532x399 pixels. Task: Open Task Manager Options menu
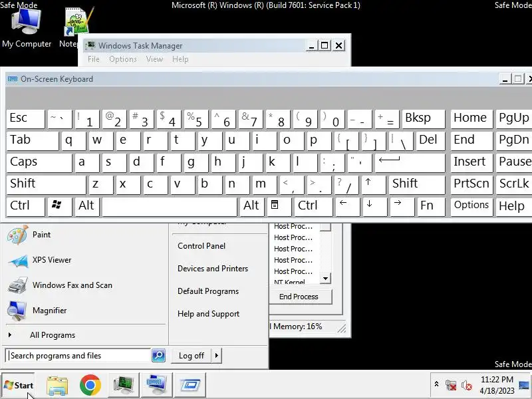(x=123, y=59)
